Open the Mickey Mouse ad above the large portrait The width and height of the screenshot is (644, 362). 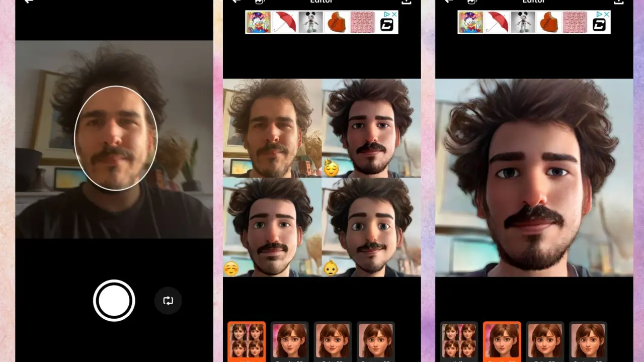pyautogui.click(x=522, y=23)
